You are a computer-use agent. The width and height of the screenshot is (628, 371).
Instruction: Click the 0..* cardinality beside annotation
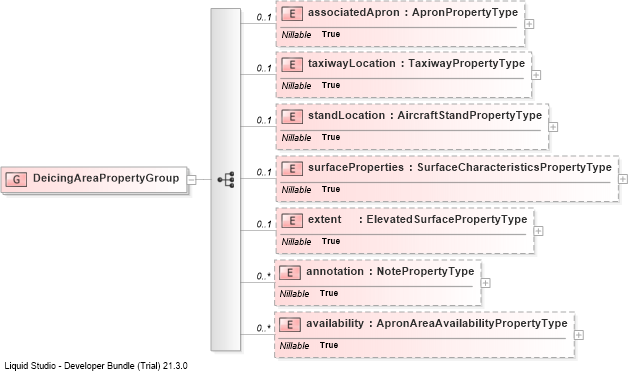pyautogui.click(x=264, y=276)
